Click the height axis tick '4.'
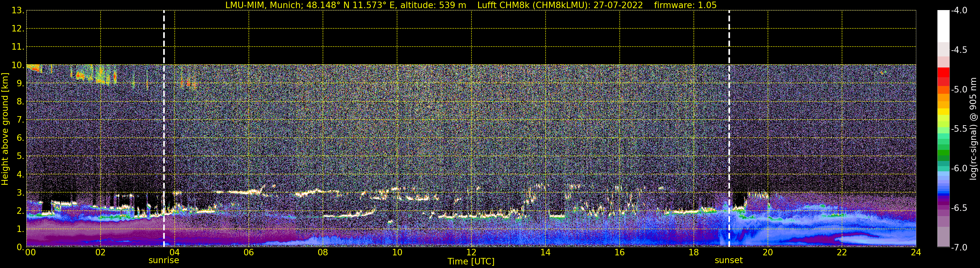 click(20, 175)
